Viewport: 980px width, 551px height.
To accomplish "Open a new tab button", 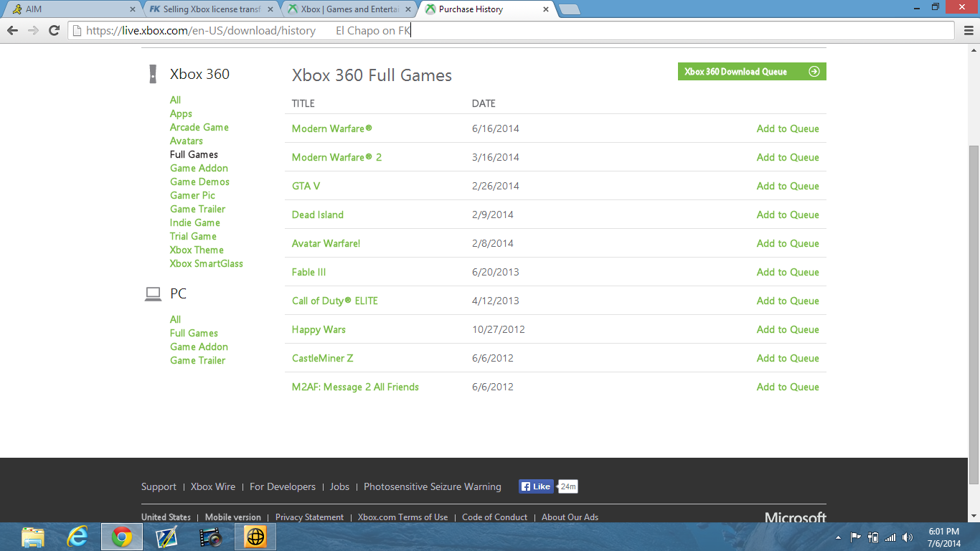I will [x=570, y=9].
